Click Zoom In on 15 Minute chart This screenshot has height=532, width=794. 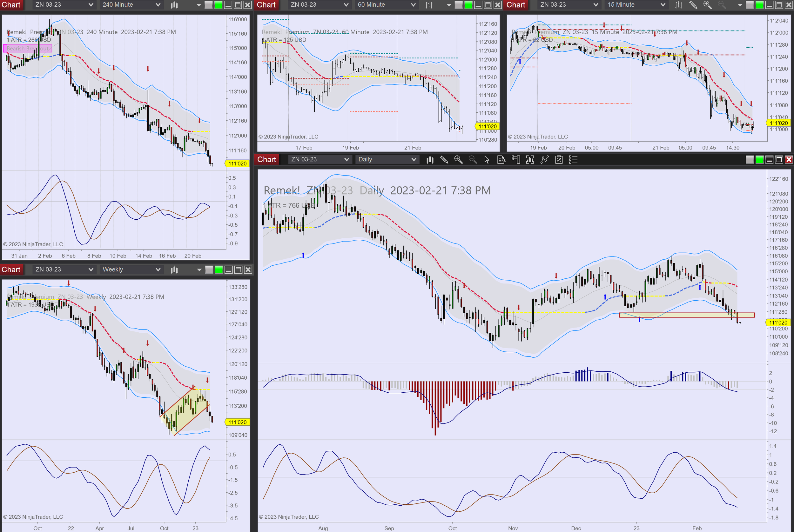(x=707, y=5)
